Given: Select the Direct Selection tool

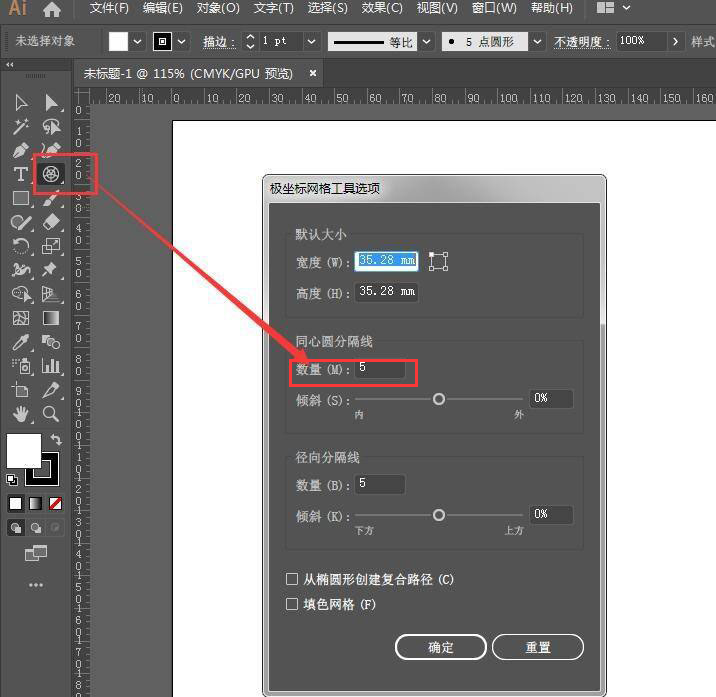Looking at the screenshot, I should 51,103.
